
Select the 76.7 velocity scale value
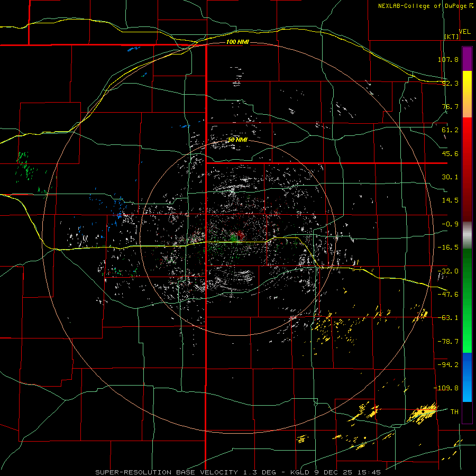pos(450,106)
